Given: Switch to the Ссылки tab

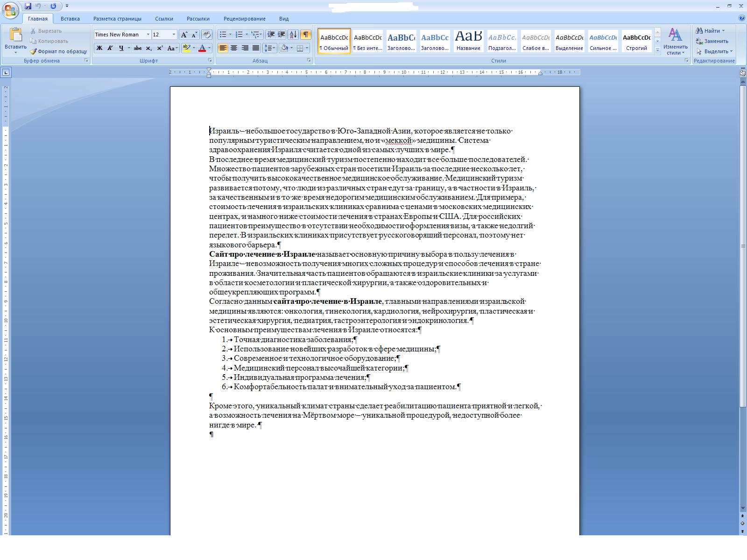Looking at the screenshot, I should (x=164, y=19).
